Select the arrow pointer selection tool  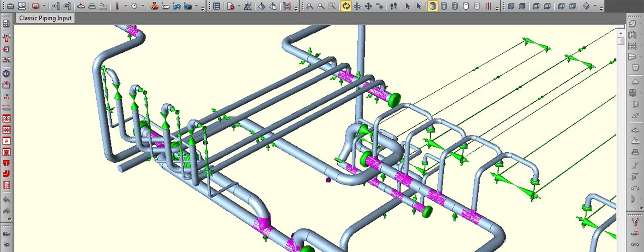408,6
